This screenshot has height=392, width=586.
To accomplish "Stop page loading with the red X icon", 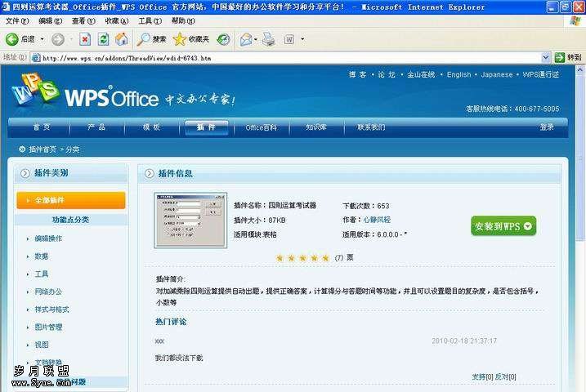I will tap(85, 39).
